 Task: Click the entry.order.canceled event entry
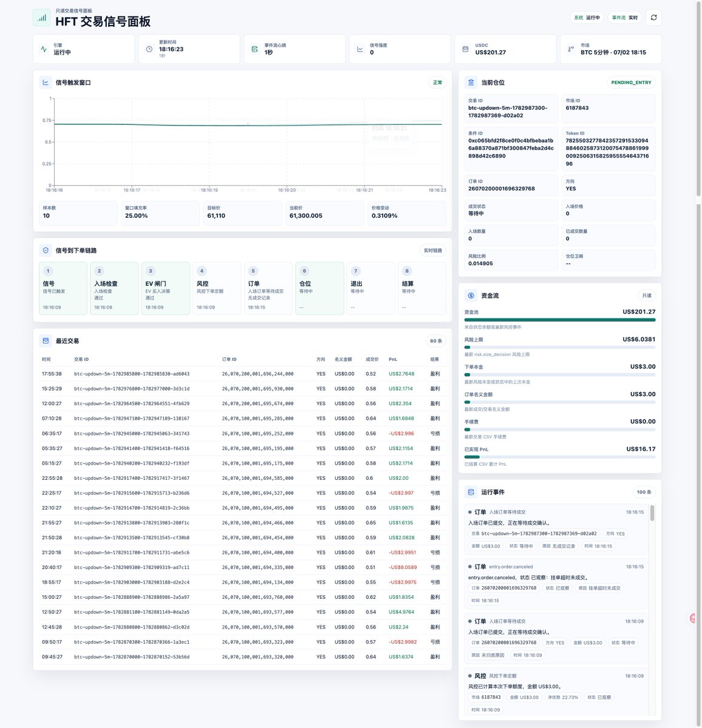click(556, 584)
